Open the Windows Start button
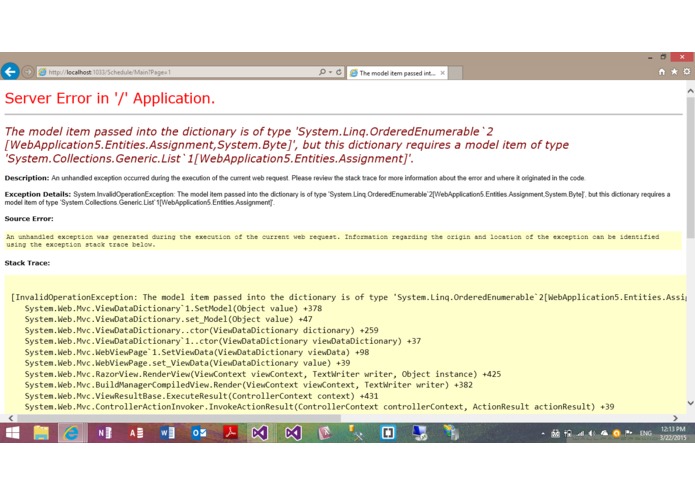This screenshot has width=695, height=494. [x=12, y=433]
